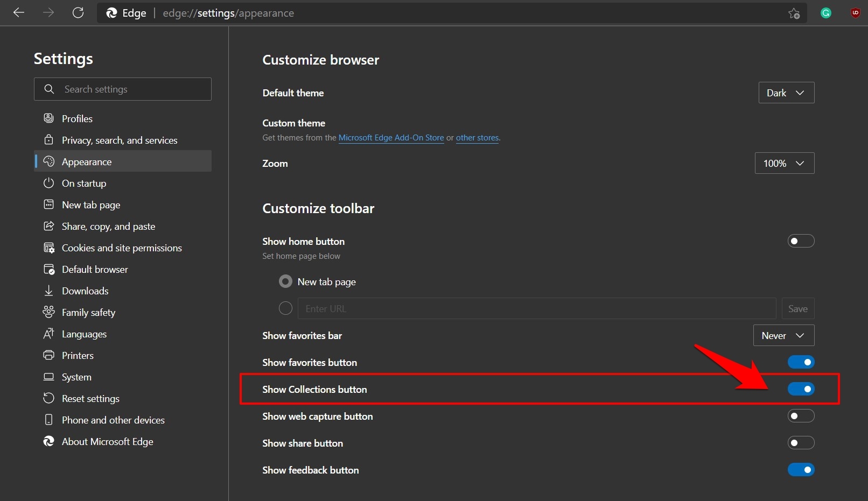
Task: Open Privacy, search, and services section
Action: point(123,140)
